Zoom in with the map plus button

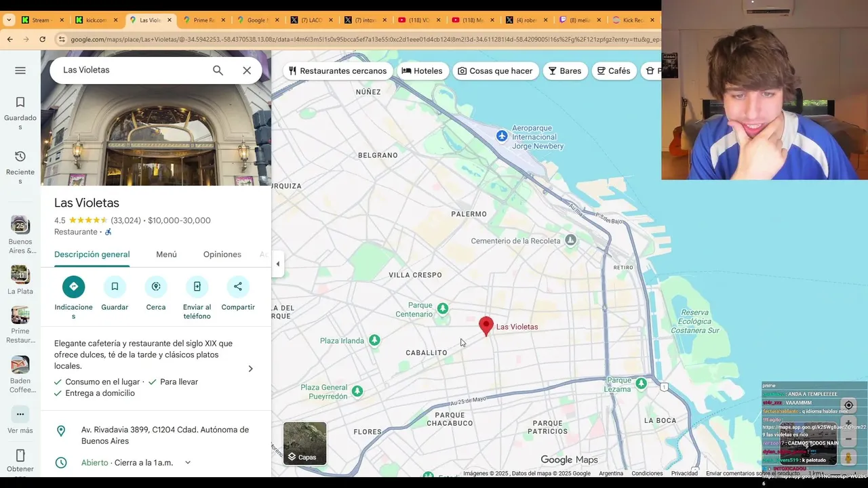848,423
